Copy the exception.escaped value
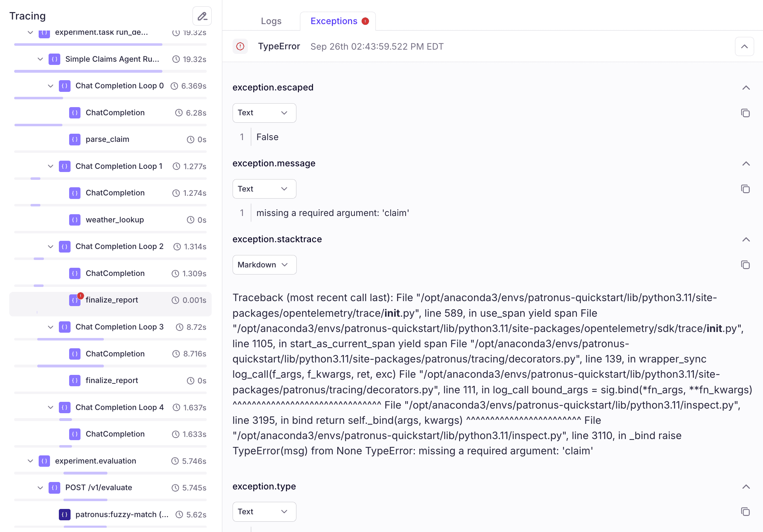 [x=745, y=113]
